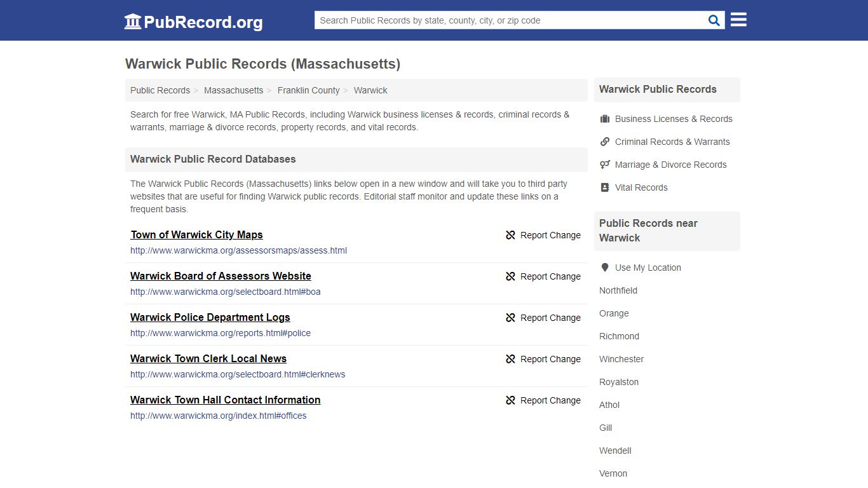868x488 pixels.
Task: Open Business Licenses & Records sidebar link
Action: click(x=674, y=119)
